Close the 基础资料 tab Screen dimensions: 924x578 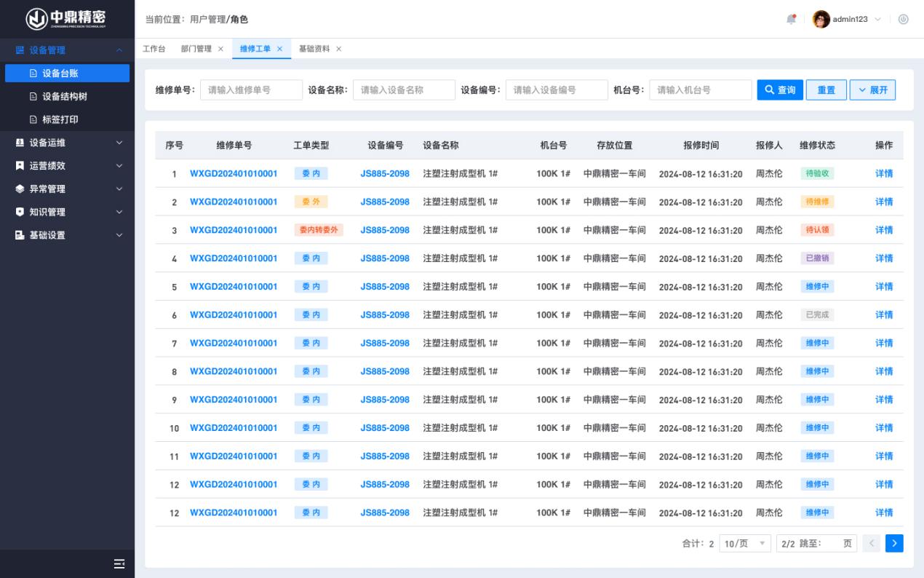[338, 49]
